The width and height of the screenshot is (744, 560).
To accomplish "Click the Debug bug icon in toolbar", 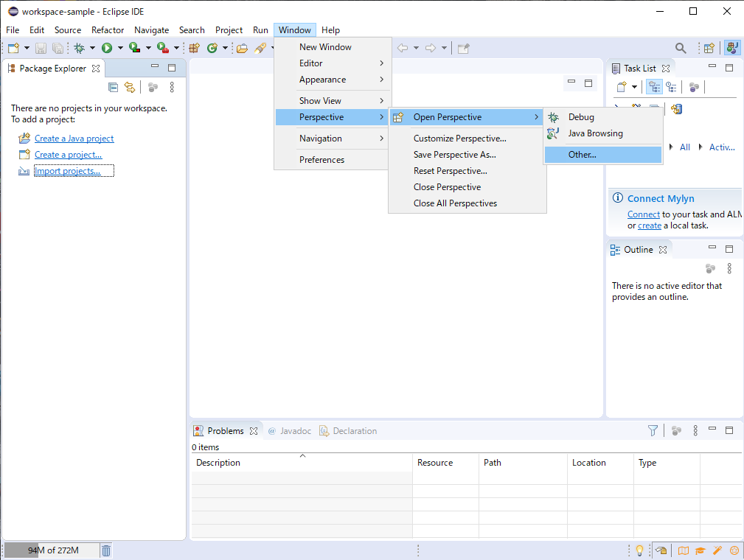I will (x=80, y=48).
